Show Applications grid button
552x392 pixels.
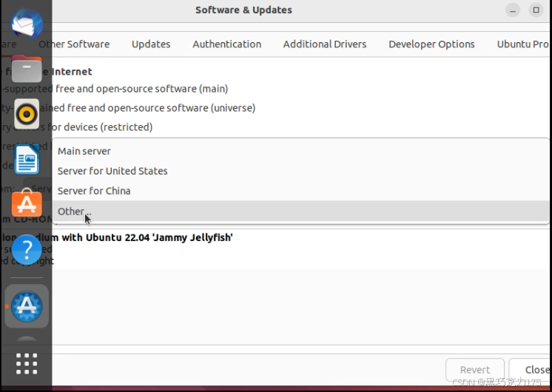coord(27,363)
